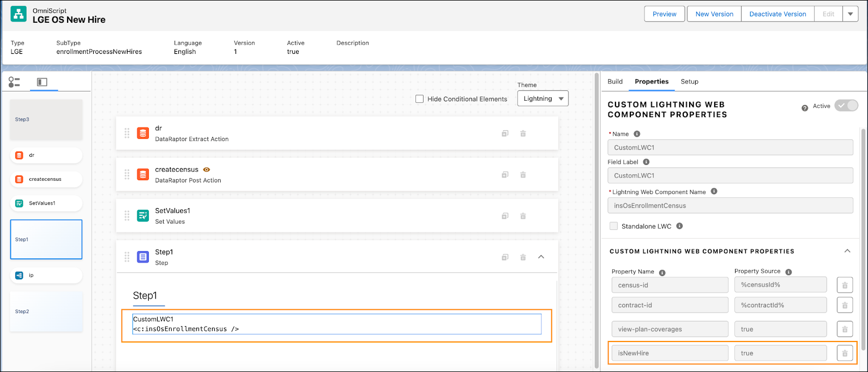The image size is (868, 372).
Task: Select the Properties tab
Action: (x=652, y=82)
